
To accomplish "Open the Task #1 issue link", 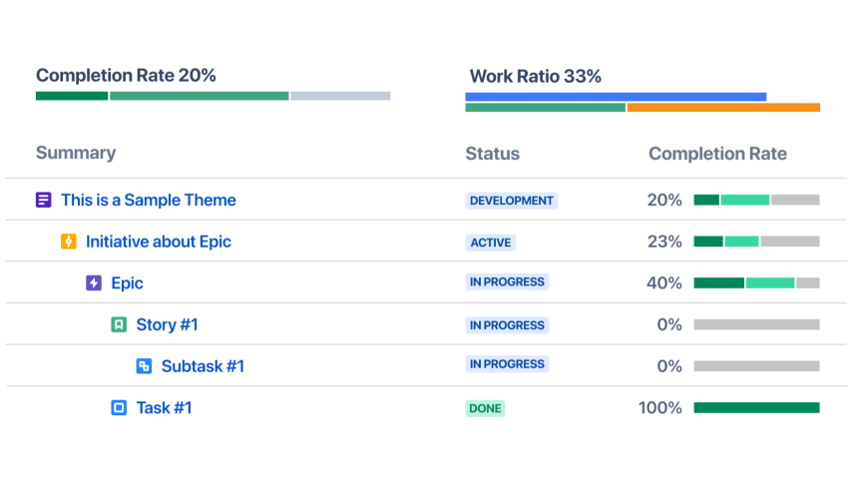I will click(x=164, y=408).
